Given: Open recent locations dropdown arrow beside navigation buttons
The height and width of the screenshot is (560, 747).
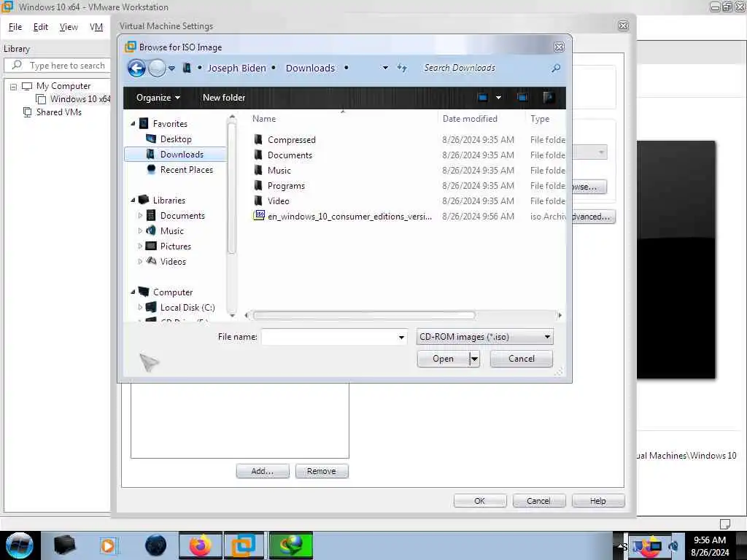Looking at the screenshot, I should [171, 69].
